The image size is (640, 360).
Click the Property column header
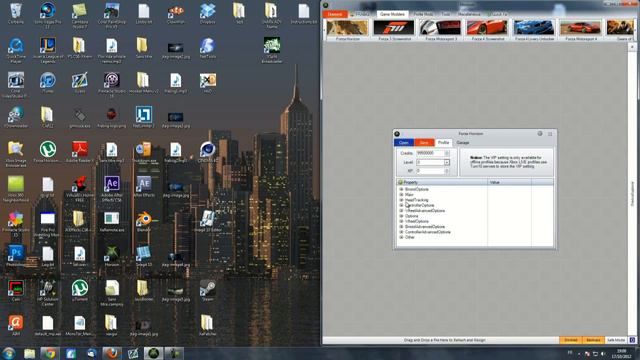point(442,182)
